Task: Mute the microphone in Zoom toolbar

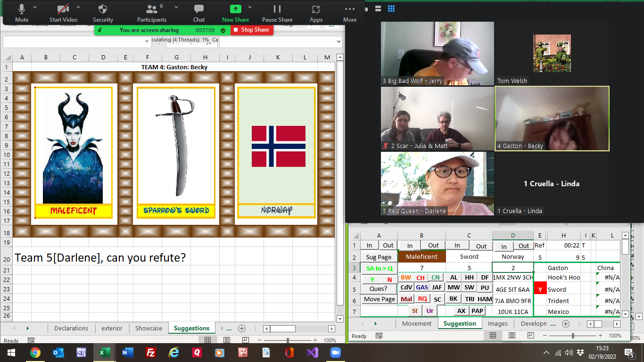Action: point(22,13)
